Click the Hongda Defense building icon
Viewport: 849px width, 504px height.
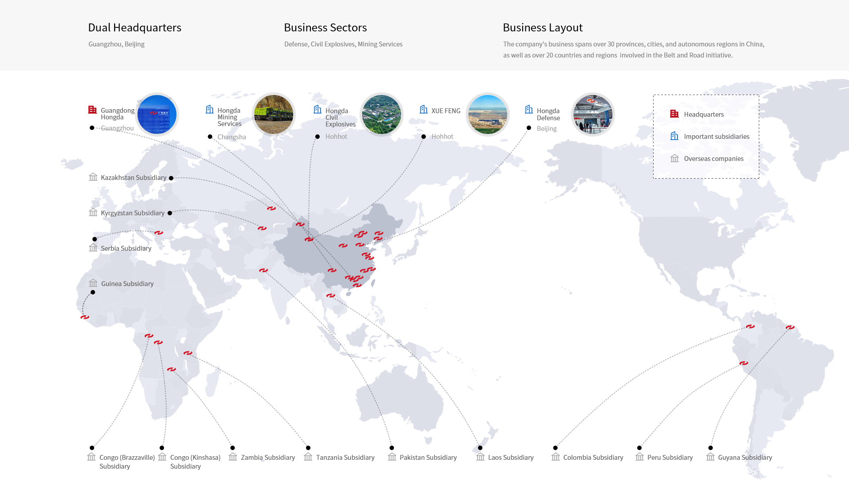pos(529,109)
